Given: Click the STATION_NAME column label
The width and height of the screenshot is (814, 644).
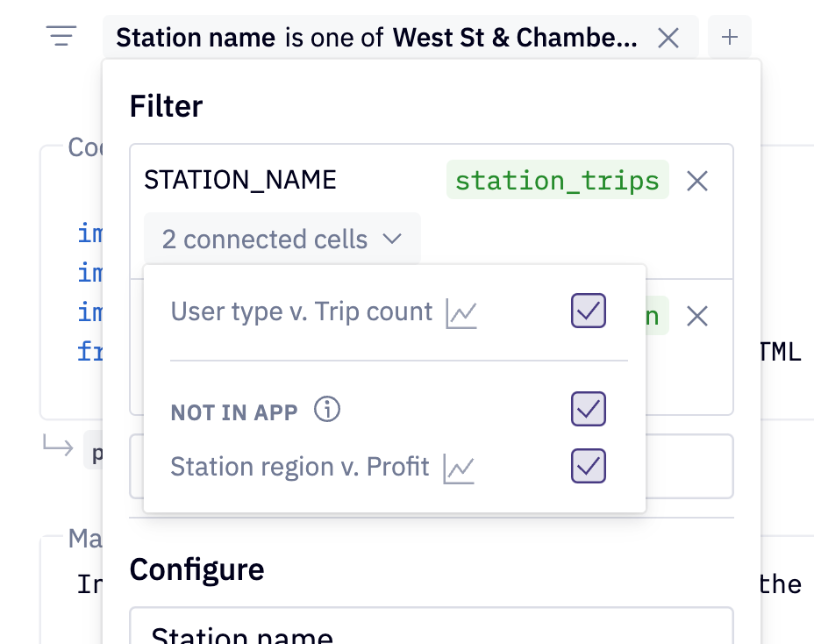Looking at the screenshot, I should coord(239,180).
